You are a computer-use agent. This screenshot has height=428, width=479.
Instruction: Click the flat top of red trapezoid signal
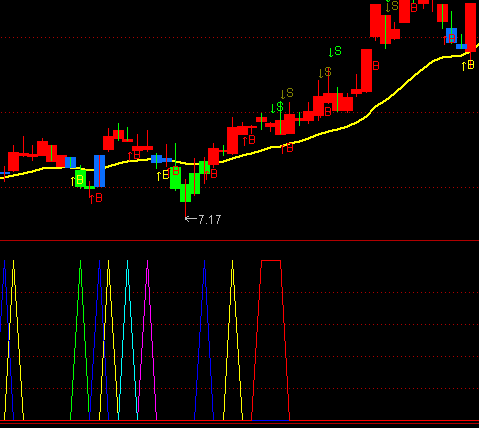coord(271,261)
